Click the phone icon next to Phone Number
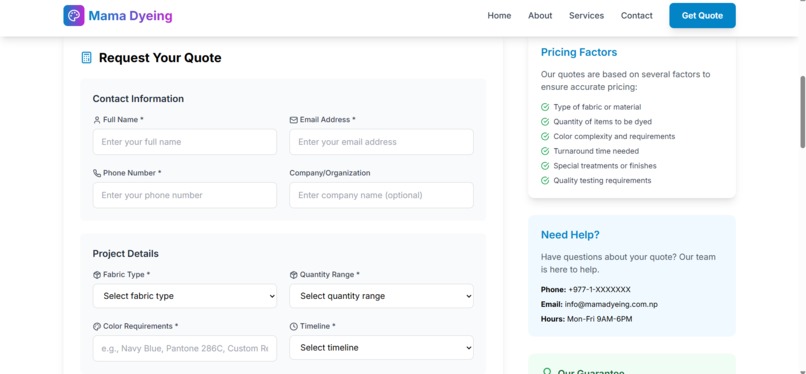 click(x=97, y=173)
